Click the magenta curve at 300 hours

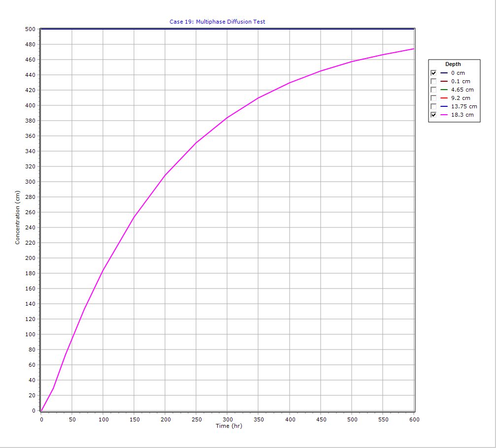(x=227, y=118)
